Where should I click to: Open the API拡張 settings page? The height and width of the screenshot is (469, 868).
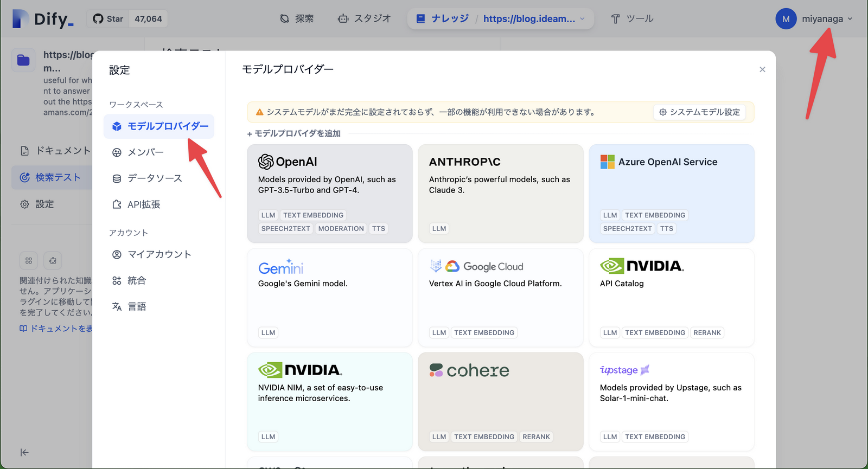159,204
